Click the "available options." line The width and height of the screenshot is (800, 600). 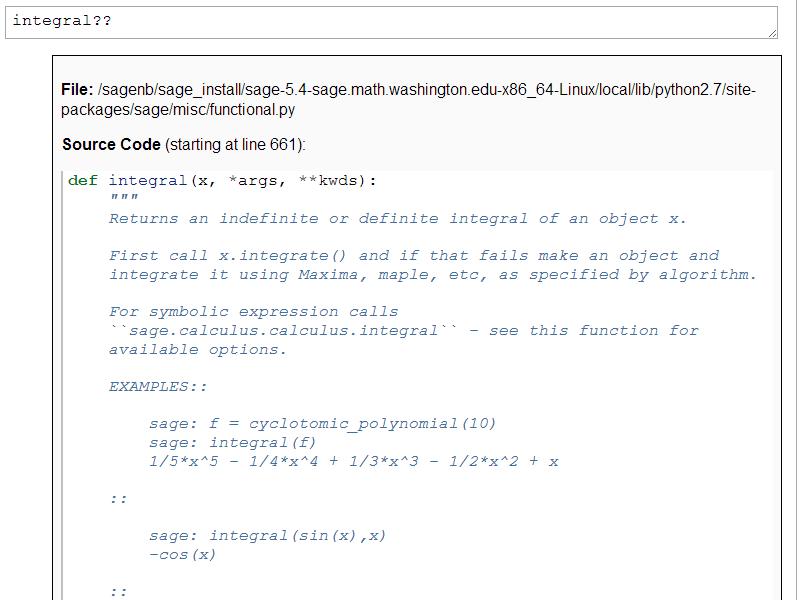click(198, 350)
